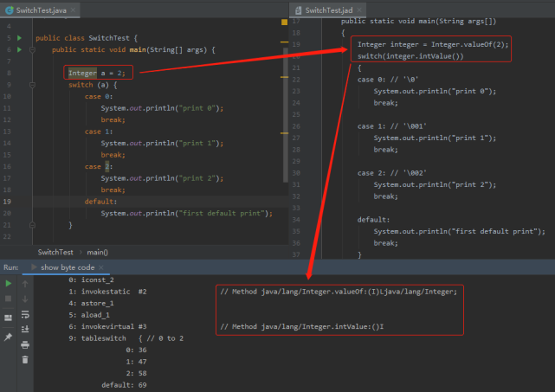
Task: Clear console with trash icon
Action: coord(25,359)
